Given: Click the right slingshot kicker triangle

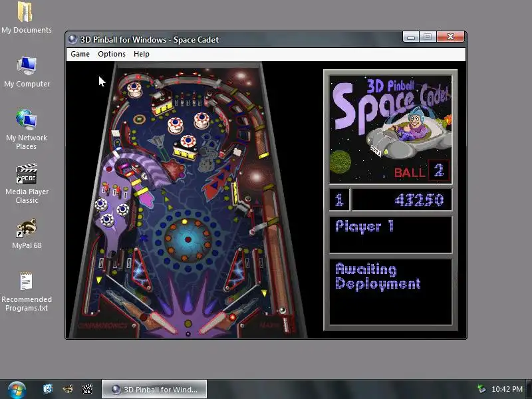Looking at the screenshot, I should tap(236, 269).
